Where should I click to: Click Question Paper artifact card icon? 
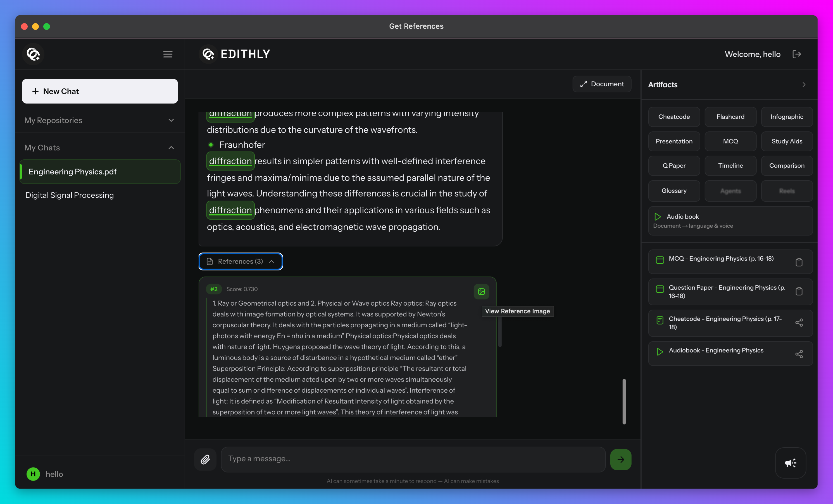click(x=660, y=289)
